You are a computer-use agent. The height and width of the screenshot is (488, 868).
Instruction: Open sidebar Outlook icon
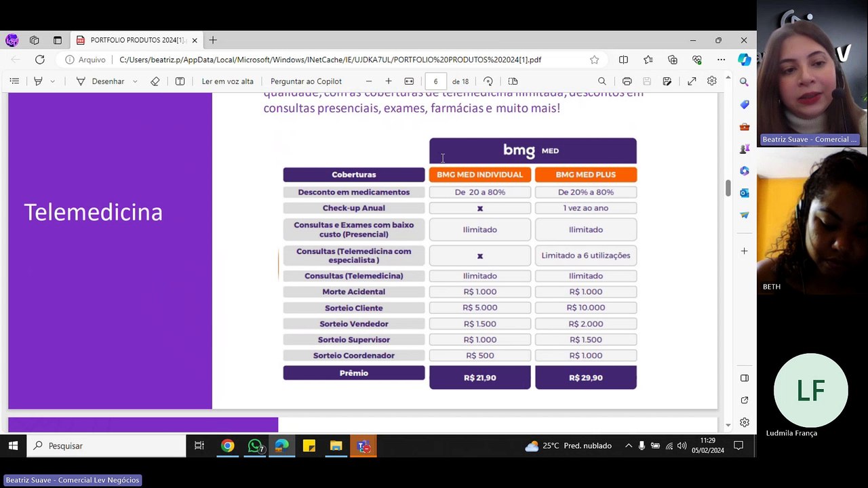pyautogui.click(x=744, y=192)
